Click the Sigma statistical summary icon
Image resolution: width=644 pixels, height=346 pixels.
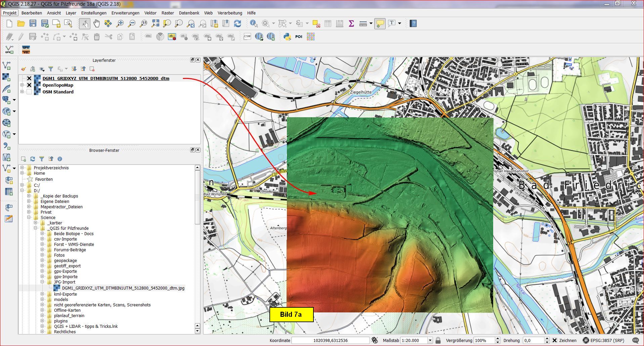(x=351, y=24)
